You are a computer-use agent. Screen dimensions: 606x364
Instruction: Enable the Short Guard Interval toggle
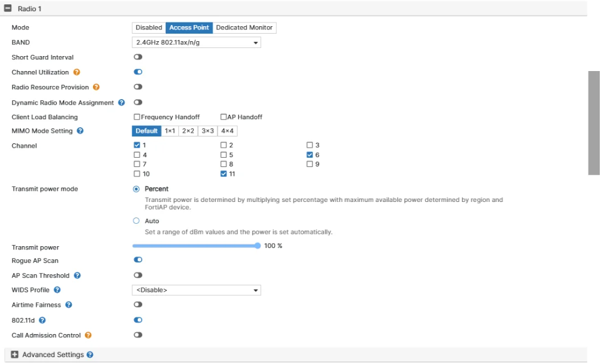click(138, 57)
